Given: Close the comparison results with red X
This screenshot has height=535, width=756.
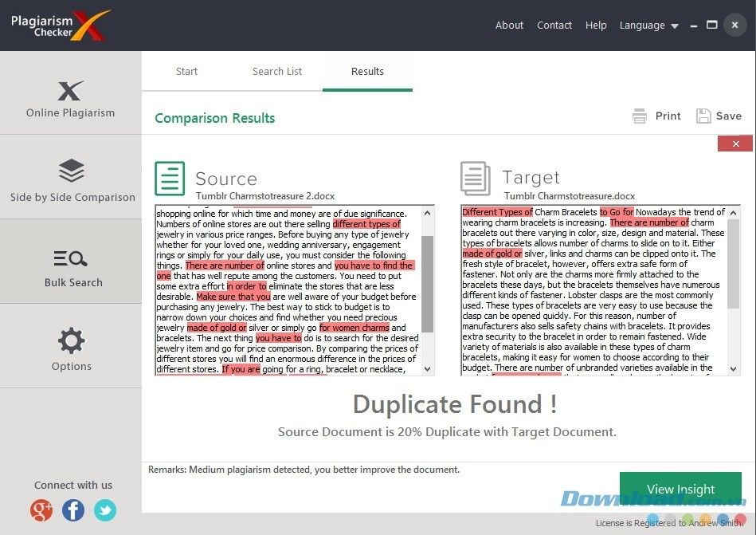Looking at the screenshot, I should click(x=735, y=144).
